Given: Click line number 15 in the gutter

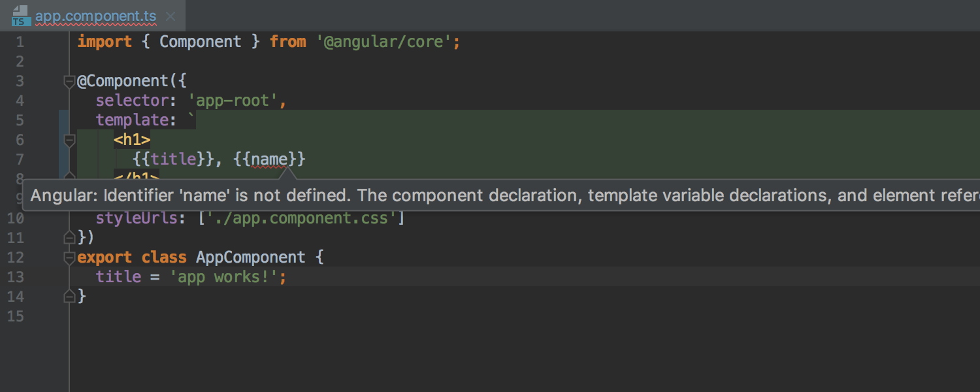Looking at the screenshot, I should (x=16, y=316).
